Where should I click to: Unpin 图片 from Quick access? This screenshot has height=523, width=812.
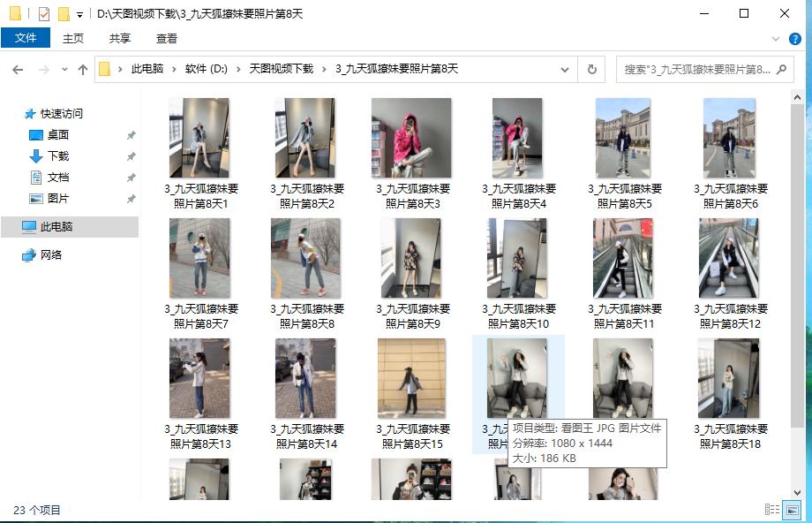pyautogui.click(x=131, y=198)
